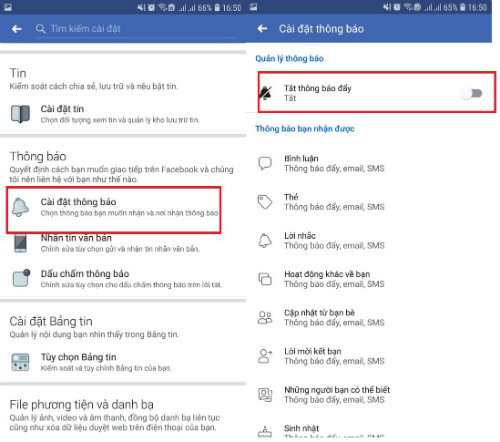Open Nhắn tin văn bản settings
Viewport: 500px width, 442px height.
click(x=123, y=243)
